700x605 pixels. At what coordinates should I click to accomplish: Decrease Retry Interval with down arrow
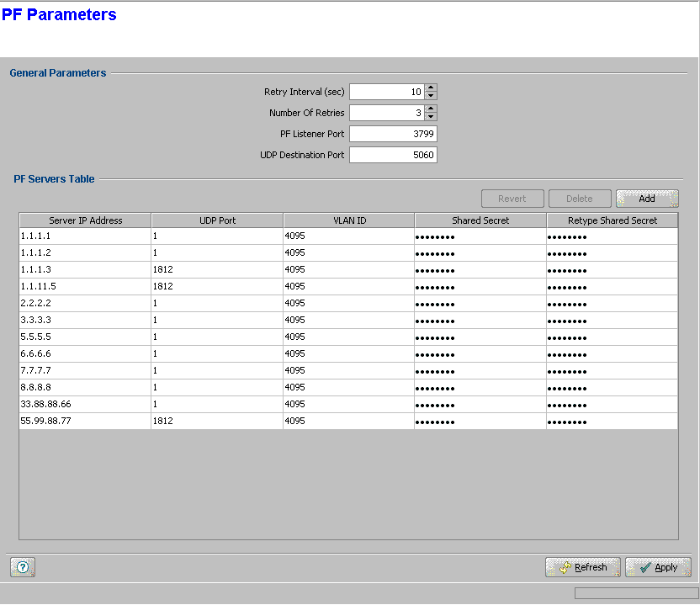pos(431,96)
